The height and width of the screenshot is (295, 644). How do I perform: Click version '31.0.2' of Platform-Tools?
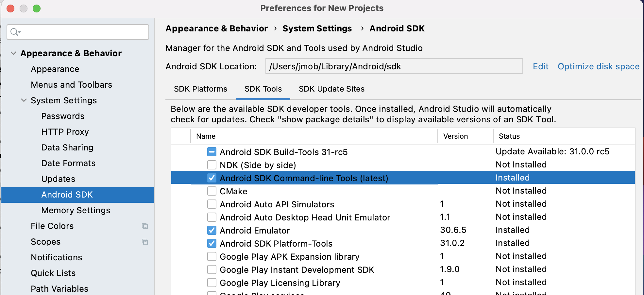point(452,243)
